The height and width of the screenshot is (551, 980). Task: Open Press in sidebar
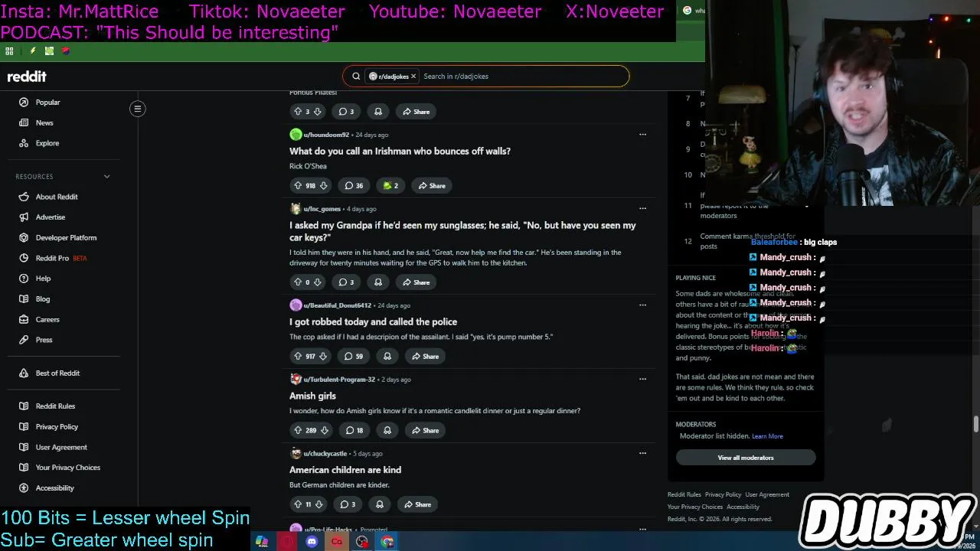coord(44,340)
